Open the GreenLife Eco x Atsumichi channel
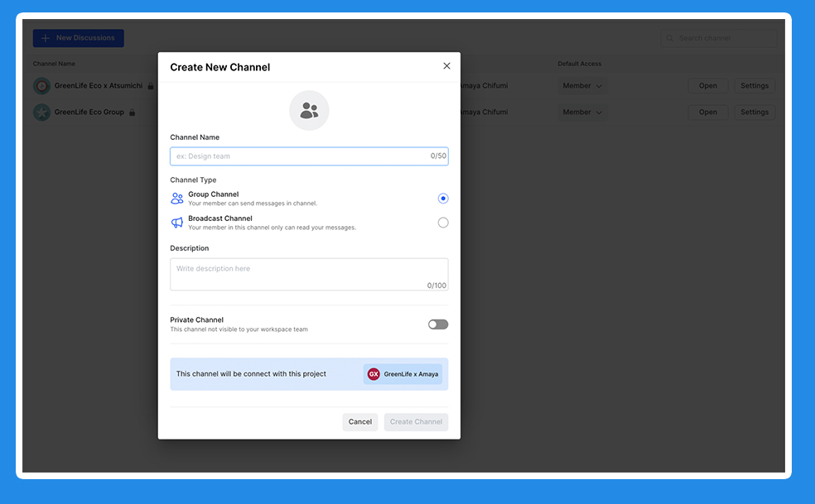The image size is (815, 504). [x=708, y=86]
